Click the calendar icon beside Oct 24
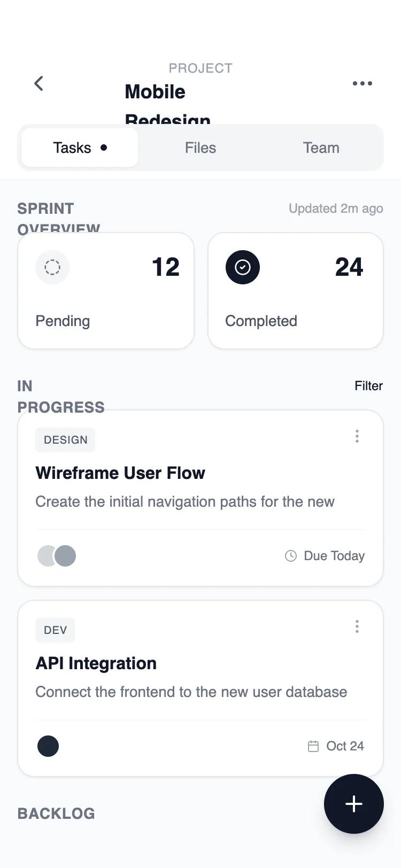401x868 pixels. pyautogui.click(x=313, y=746)
